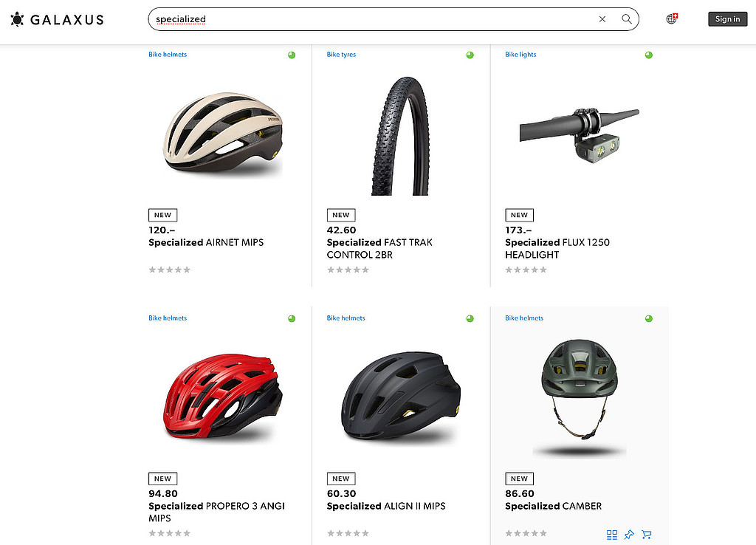Screen dimensions: 756x545
Task: Click the magnifying glass search icon
Action: pos(627,19)
